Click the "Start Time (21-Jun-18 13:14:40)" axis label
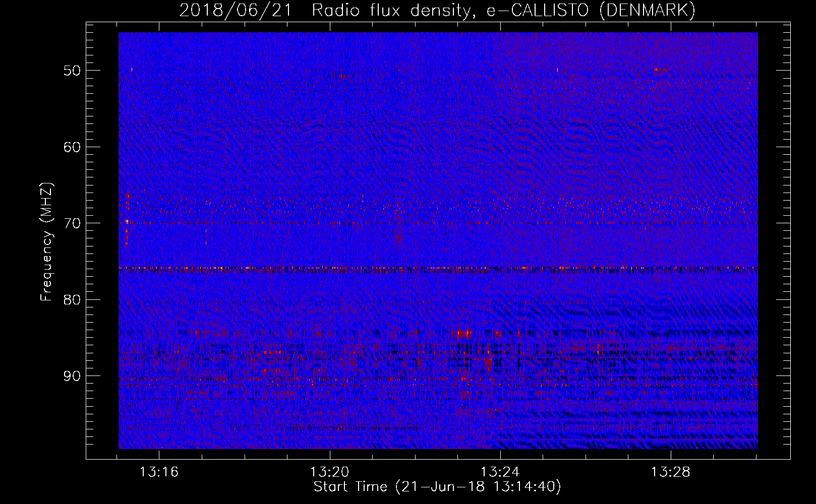Image resolution: width=816 pixels, height=504 pixels. [x=437, y=487]
